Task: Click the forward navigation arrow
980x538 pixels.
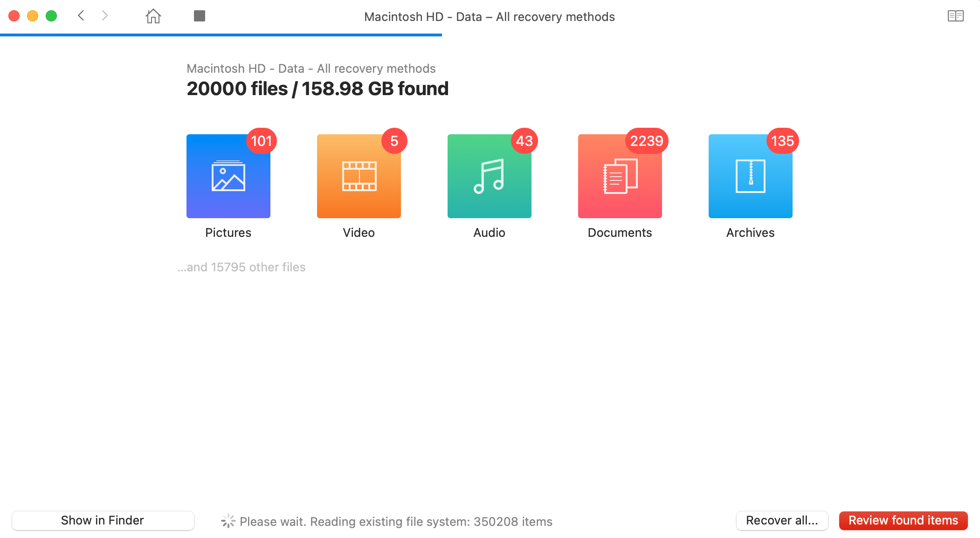Action: click(x=104, y=17)
